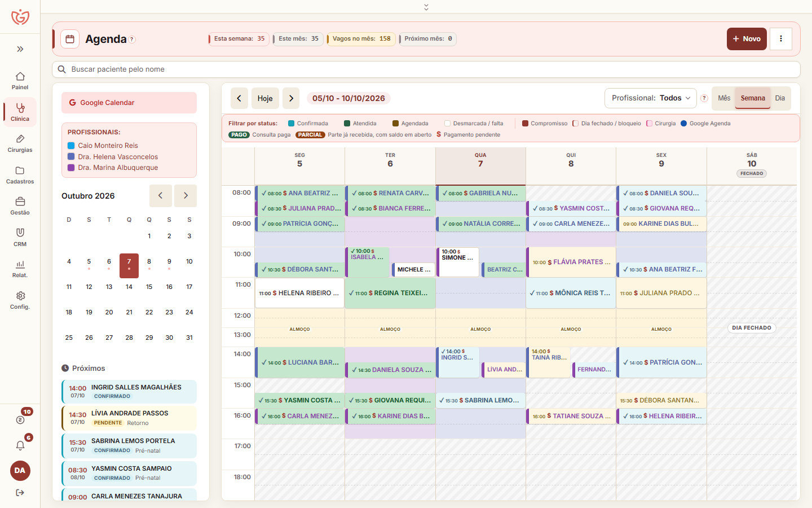Expand the collapsed top bar chevron
The height and width of the screenshot is (508, 812).
tap(426, 7)
